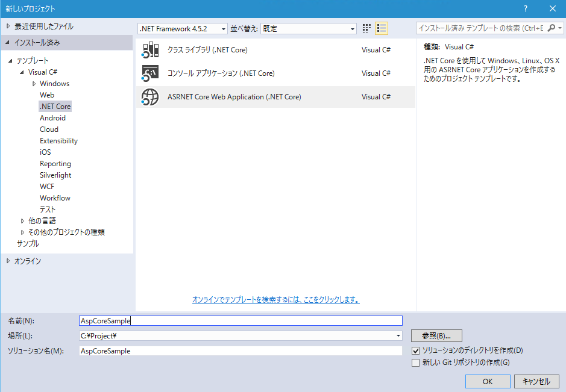This screenshot has height=392, width=566.
Task: Close the New Project dialog
Action: (553, 8)
